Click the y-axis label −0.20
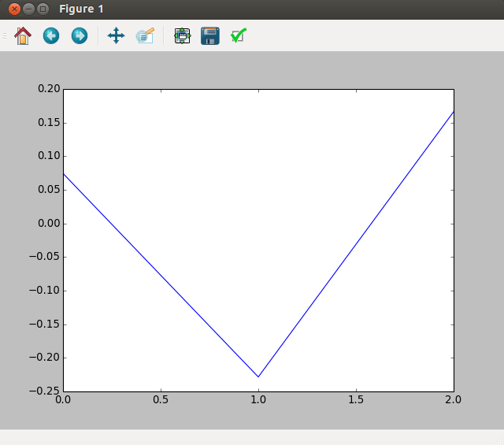Screen dimensions: 504x445 (45, 358)
